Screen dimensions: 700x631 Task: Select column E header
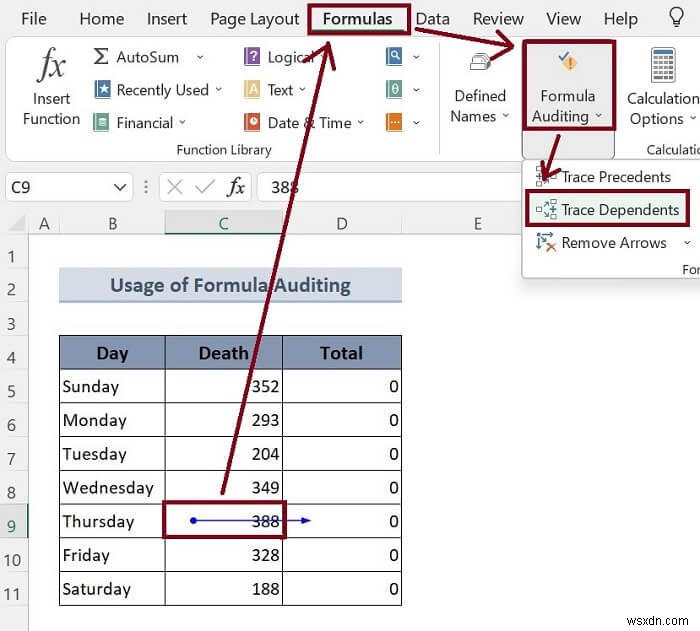point(478,223)
